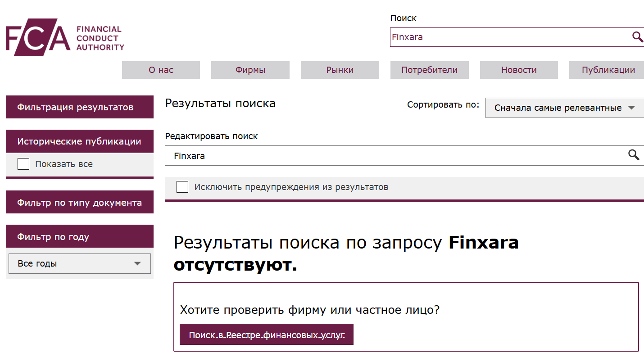Open the 'О нас' section
Viewport: 644px width, 353px height.
[161, 70]
